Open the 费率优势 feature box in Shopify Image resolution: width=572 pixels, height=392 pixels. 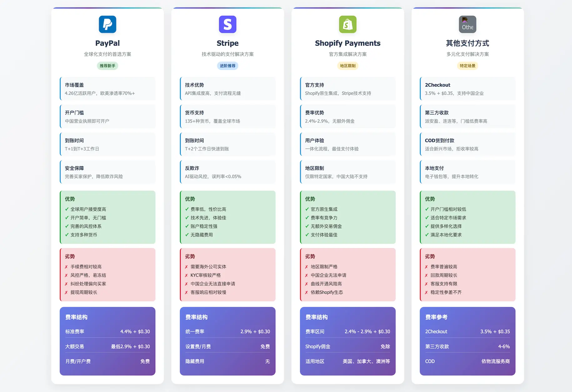click(348, 117)
